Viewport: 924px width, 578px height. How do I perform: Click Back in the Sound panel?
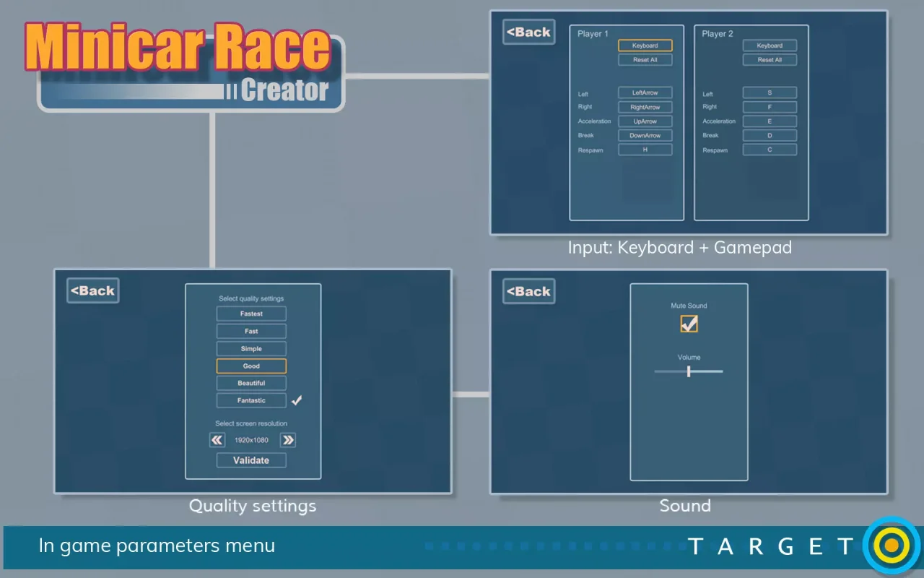[529, 291]
